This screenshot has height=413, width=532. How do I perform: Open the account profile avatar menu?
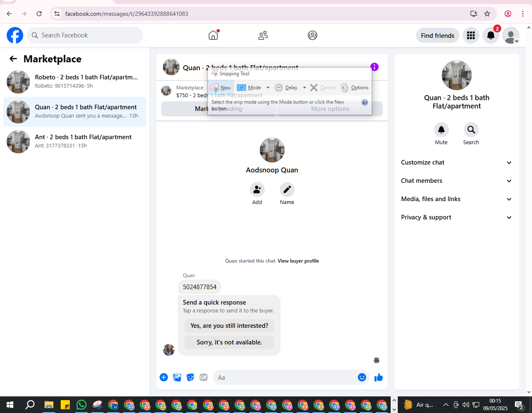511,35
